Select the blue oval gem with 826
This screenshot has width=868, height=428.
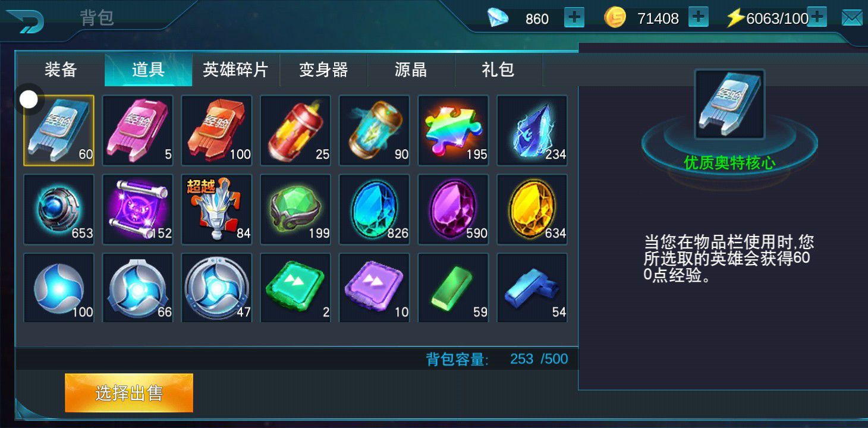pyautogui.click(x=375, y=209)
